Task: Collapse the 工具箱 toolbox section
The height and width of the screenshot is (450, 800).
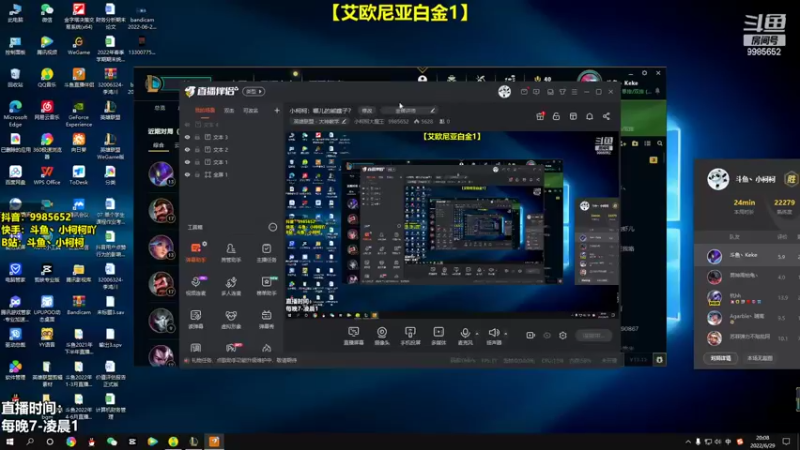Action: click(x=272, y=227)
